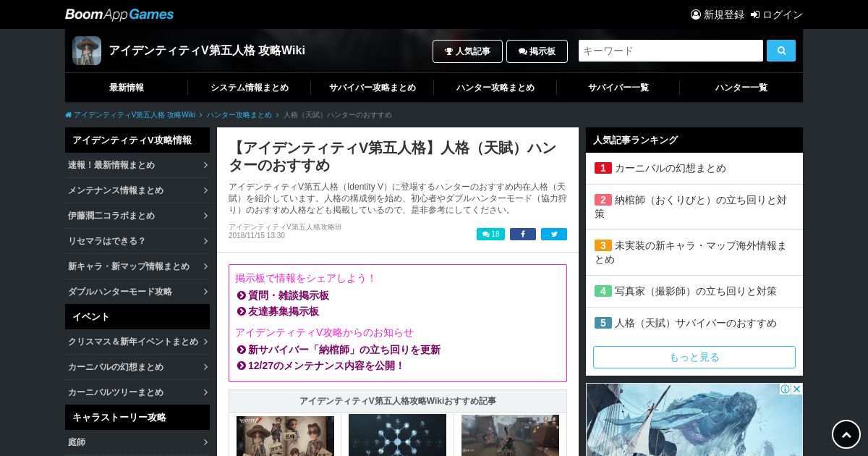Click the BoomApp Games logo
This screenshot has width=868, height=456.
pos(119,14)
